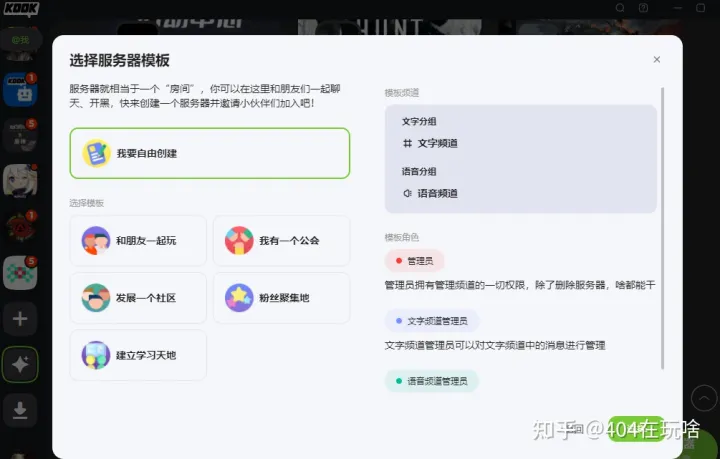Select the 和朋友一起玩 template card
This screenshot has width=720, height=459.
pos(138,241)
